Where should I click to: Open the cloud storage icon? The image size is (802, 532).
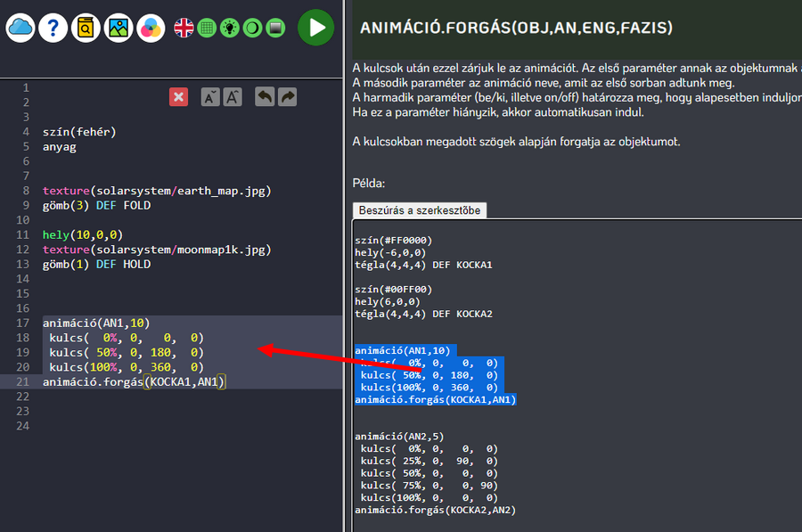click(20, 28)
